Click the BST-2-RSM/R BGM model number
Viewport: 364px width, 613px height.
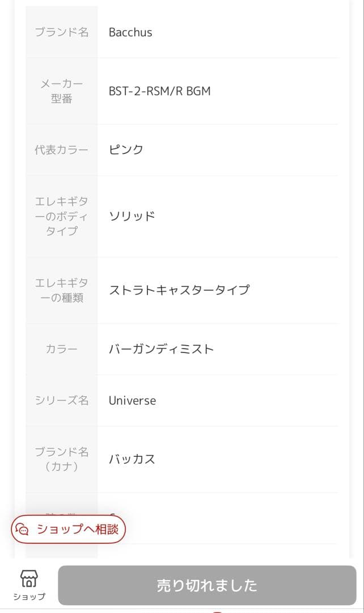click(159, 91)
